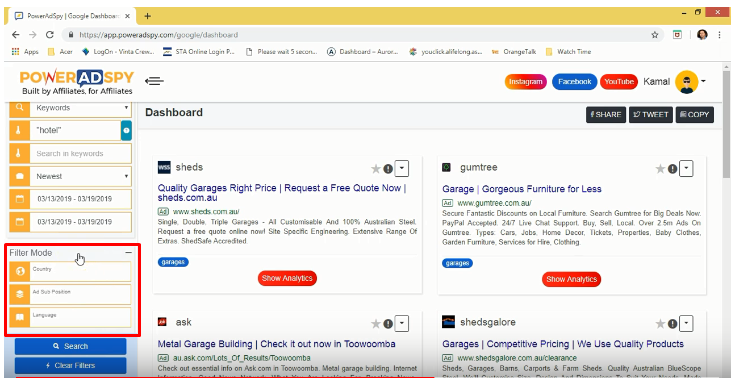Click the PowerAdSpy logo
The height and width of the screenshot is (378, 736).
pos(77,82)
